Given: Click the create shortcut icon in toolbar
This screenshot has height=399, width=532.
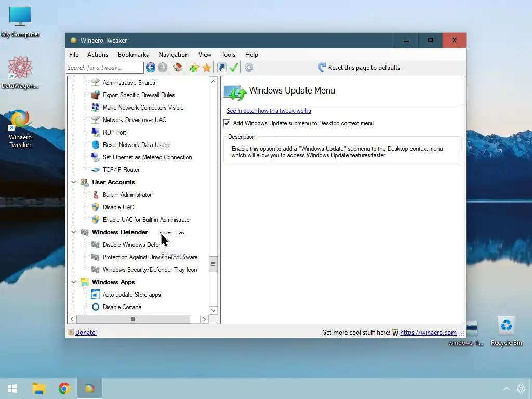Looking at the screenshot, I should [x=221, y=68].
